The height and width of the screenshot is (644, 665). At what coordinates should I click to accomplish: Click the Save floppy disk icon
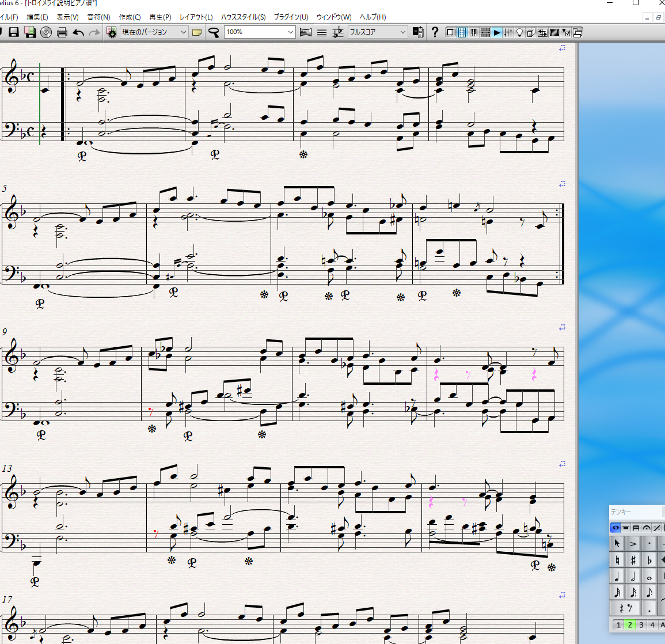point(14,32)
